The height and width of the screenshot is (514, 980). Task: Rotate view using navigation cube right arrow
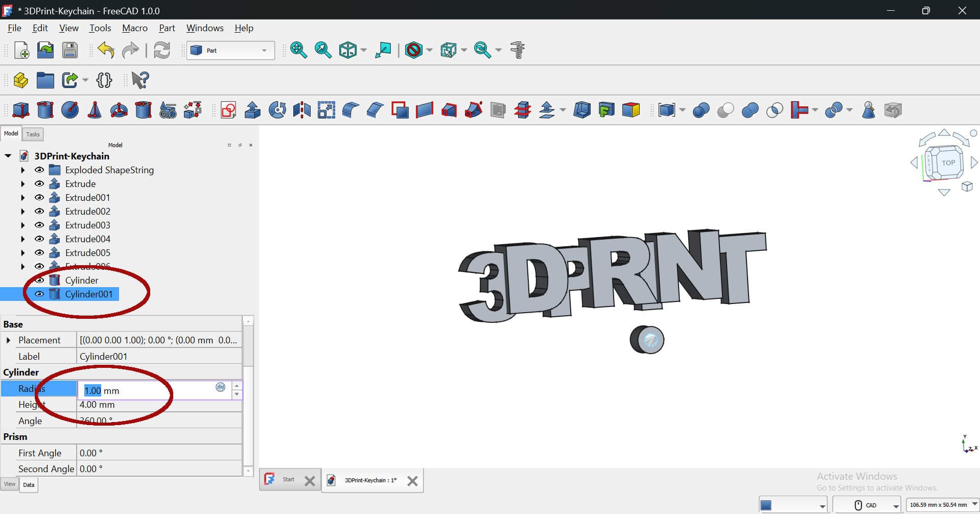tap(974, 162)
